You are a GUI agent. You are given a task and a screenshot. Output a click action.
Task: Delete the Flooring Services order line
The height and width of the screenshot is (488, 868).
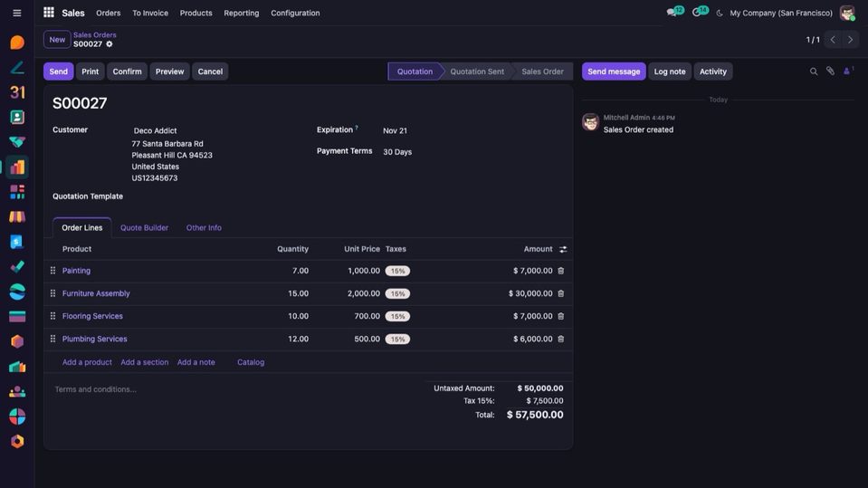click(561, 316)
